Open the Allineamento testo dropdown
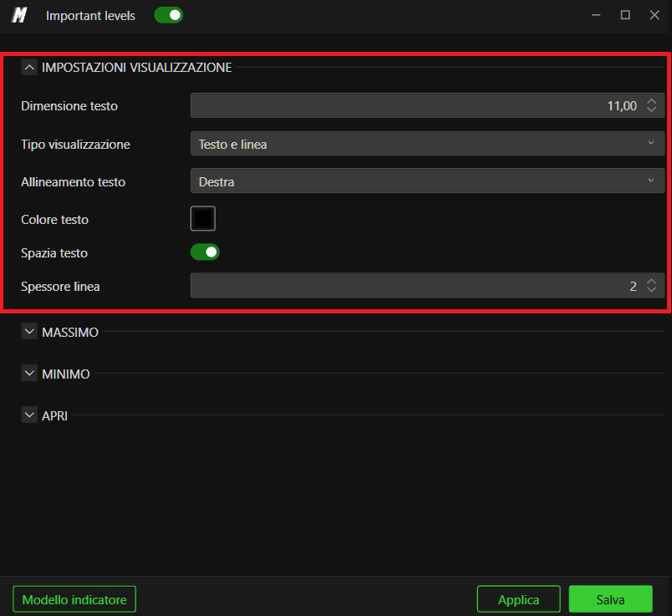 (427, 181)
